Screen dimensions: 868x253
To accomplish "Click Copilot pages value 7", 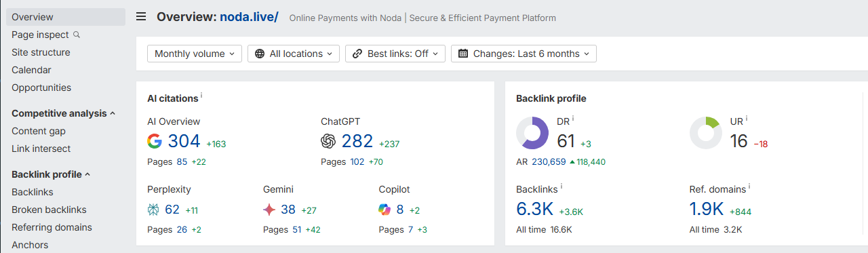I will [410, 230].
